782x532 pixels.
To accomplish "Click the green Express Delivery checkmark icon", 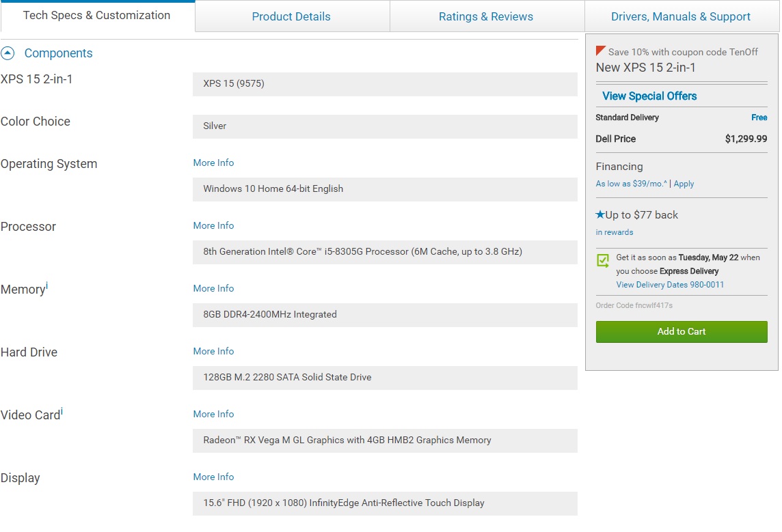I will (x=603, y=260).
